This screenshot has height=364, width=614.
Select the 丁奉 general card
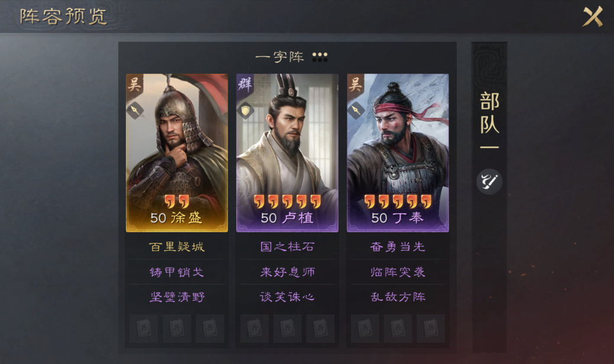[398, 153]
